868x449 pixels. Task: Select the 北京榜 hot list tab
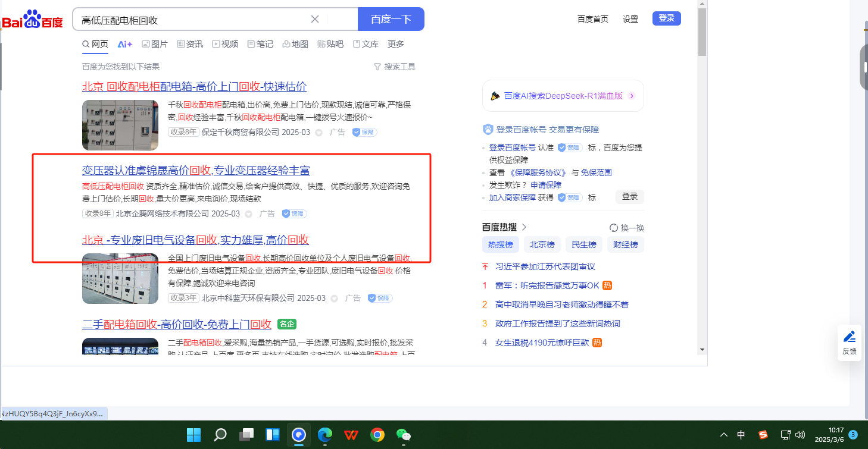[x=542, y=244]
